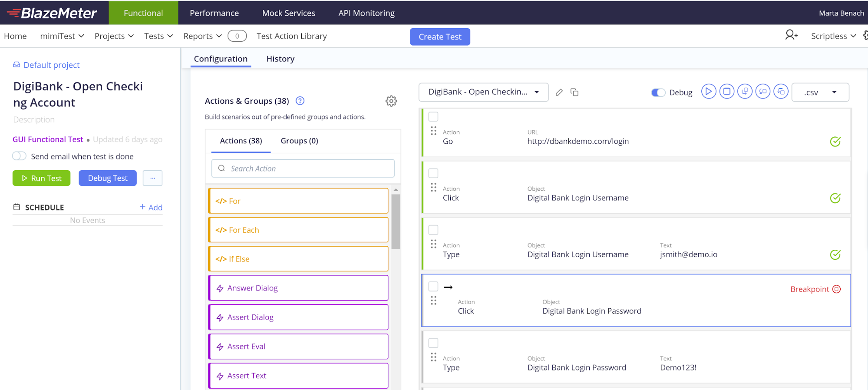Switch to the Groups (0) tab
This screenshot has height=390, width=868.
click(299, 141)
